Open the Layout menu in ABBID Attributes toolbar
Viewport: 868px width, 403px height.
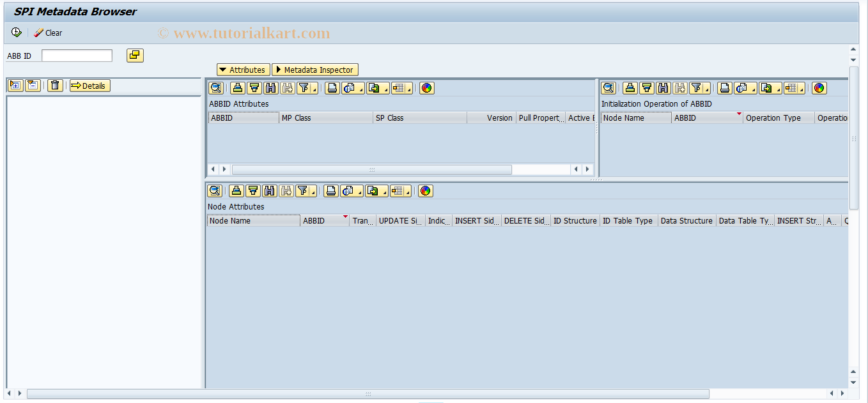(401, 88)
